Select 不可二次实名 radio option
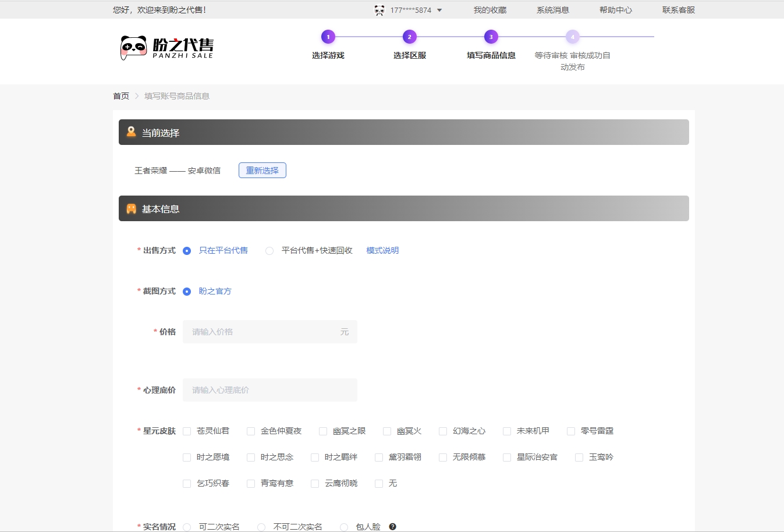Viewport: 784px width, 532px height. point(261,527)
